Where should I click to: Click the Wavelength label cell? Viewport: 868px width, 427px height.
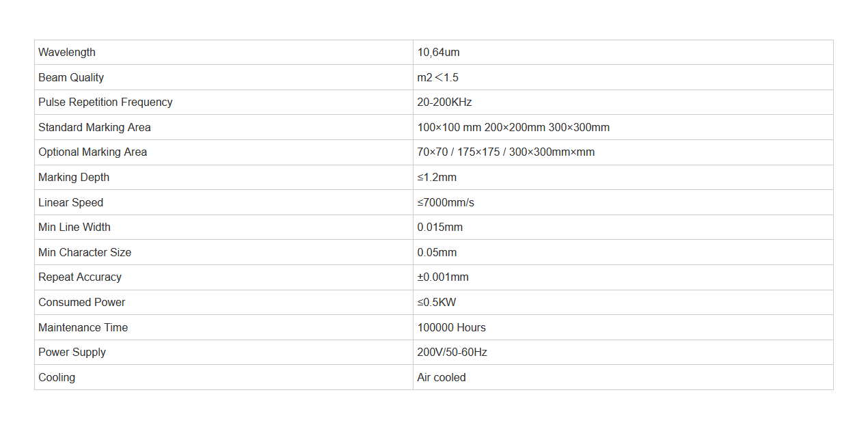223,53
